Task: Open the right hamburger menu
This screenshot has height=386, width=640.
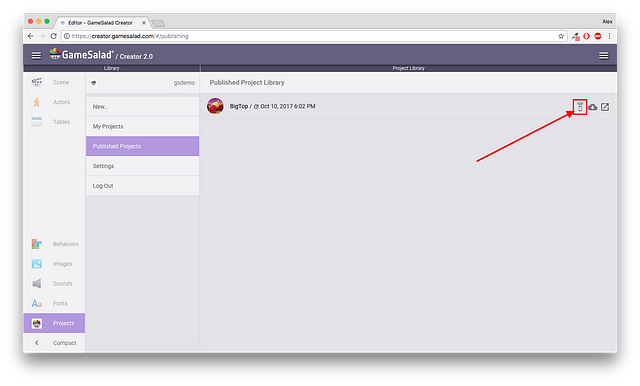Action: click(x=603, y=55)
